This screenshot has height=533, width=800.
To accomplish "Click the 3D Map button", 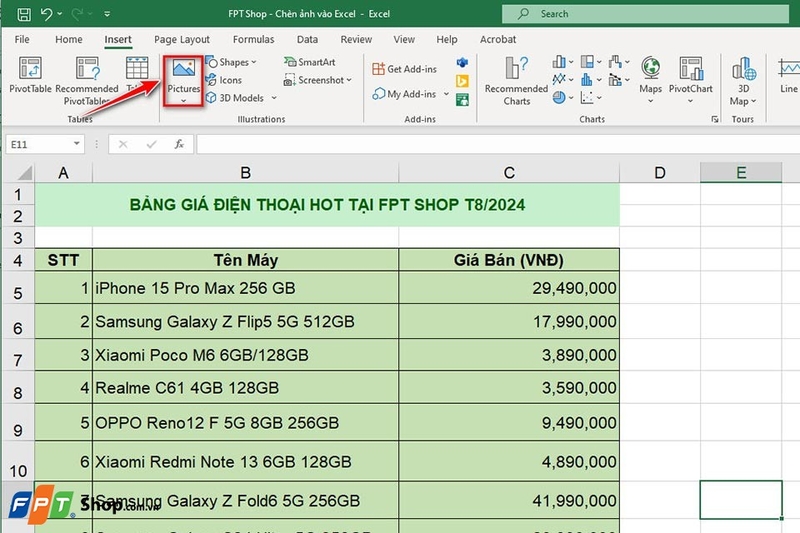I will pos(743,81).
